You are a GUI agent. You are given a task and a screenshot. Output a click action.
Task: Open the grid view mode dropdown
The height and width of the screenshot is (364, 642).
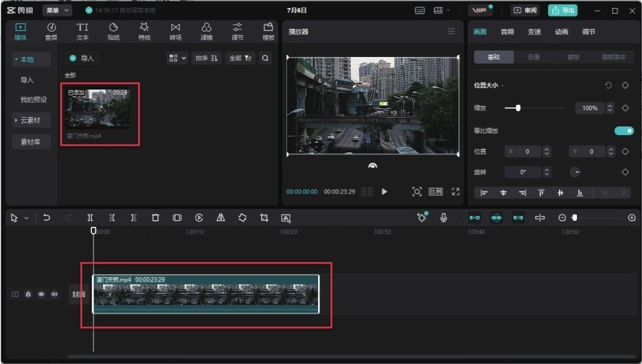tap(178, 58)
